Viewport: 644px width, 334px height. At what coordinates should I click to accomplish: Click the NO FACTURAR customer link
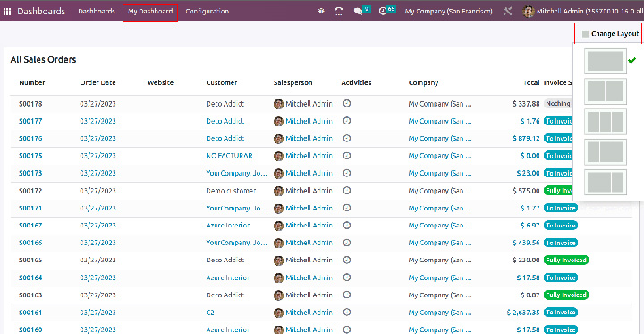pyautogui.click(x=229, y=156)
